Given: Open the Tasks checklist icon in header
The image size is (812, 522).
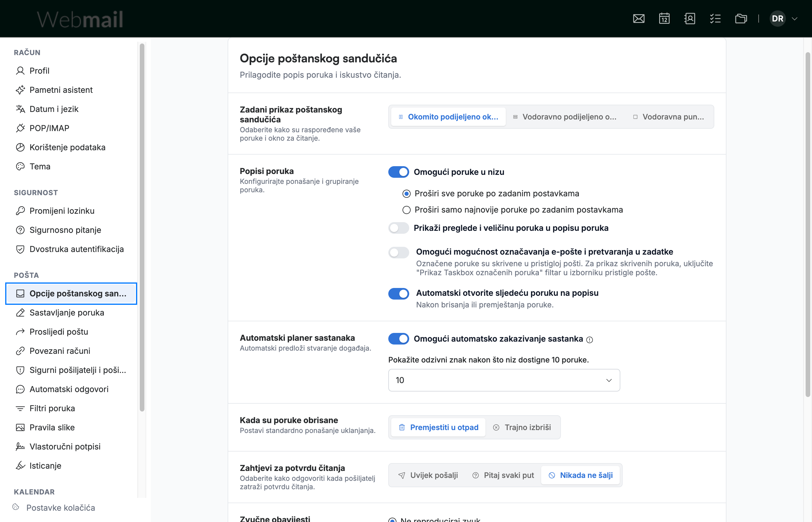Looking at the screenshot, I should [715, 19].
